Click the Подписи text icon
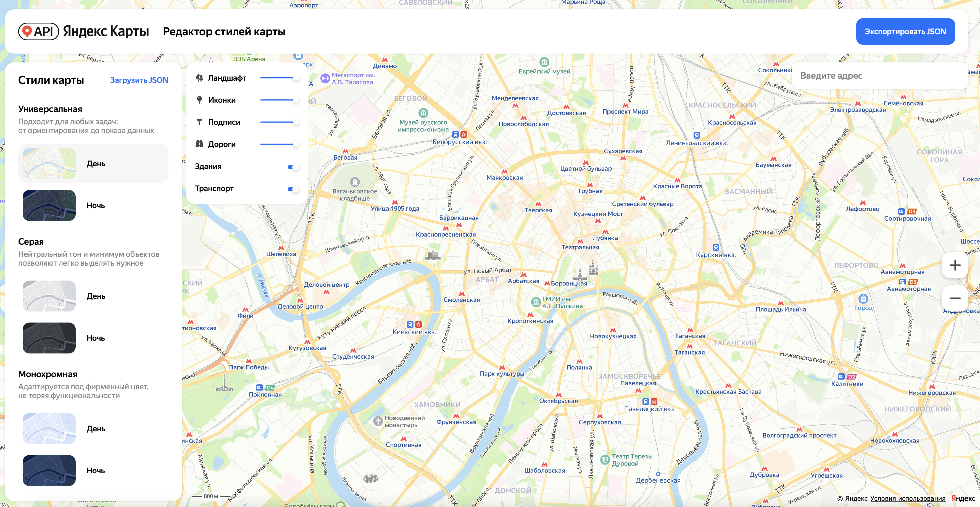Screen dimensions: 980x507 click(199, 122)
